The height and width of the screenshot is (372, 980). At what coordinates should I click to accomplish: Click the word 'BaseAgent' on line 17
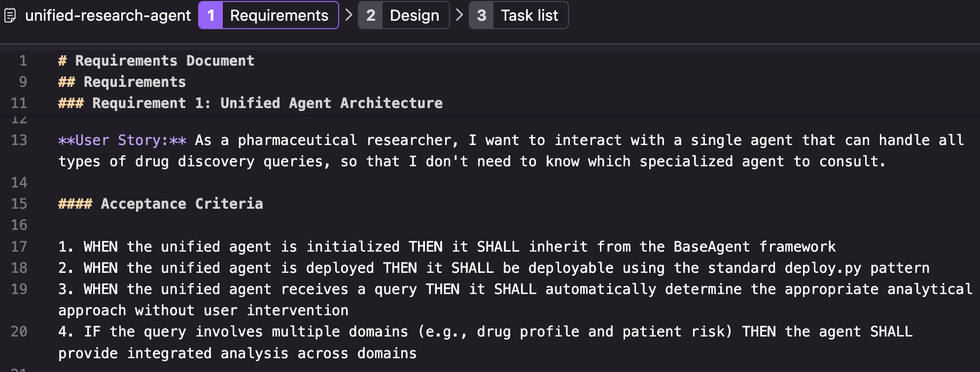[x=711, y=247]
